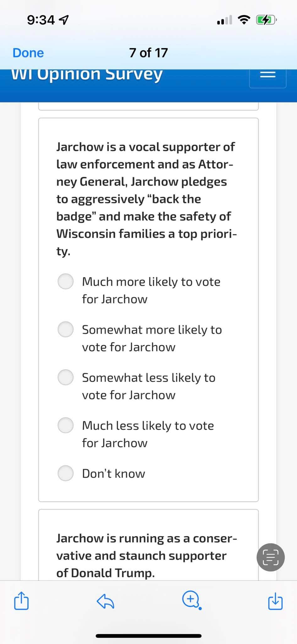Screen dimensions: 297x644
Task: Tap the home indicator bar
Action: tap(148, 636)
